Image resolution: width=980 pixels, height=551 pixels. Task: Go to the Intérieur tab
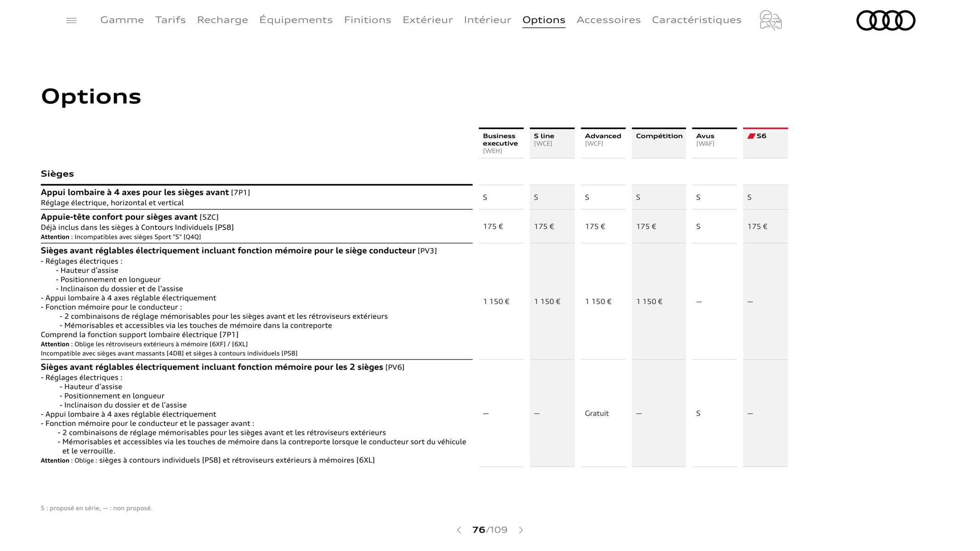coord(487,20)
